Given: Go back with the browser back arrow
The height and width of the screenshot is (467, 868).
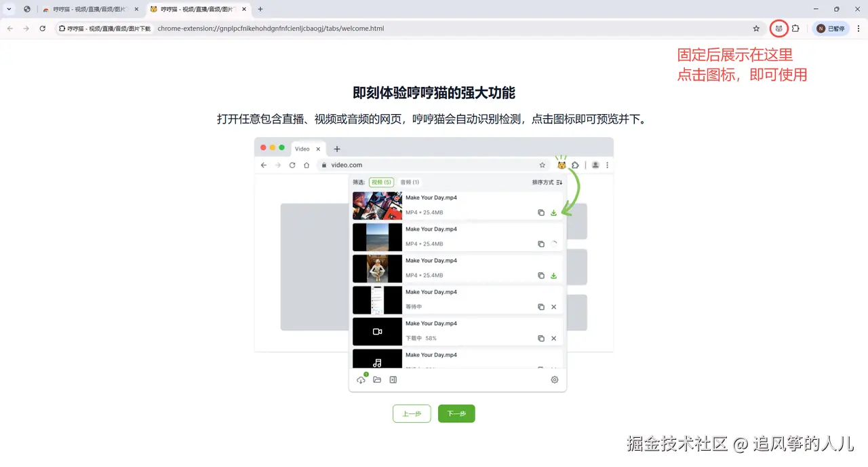Looking at the screenshot, I should (x=9, y=29).
